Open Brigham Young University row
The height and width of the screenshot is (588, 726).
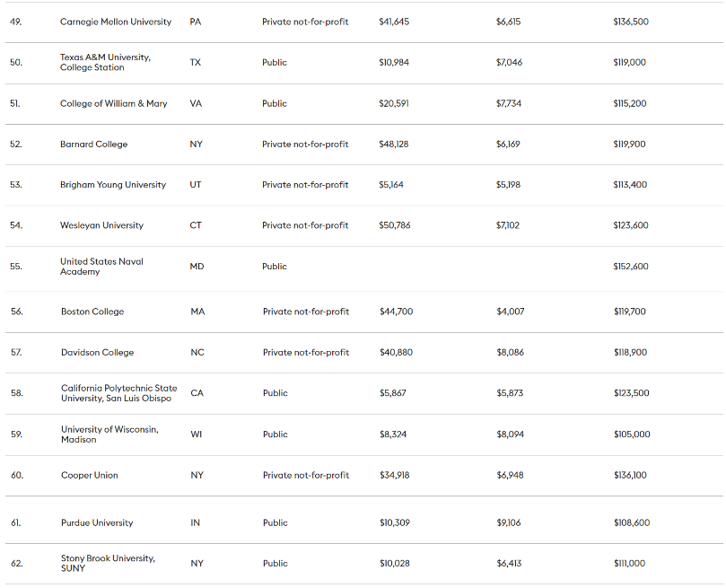(113, 185)
